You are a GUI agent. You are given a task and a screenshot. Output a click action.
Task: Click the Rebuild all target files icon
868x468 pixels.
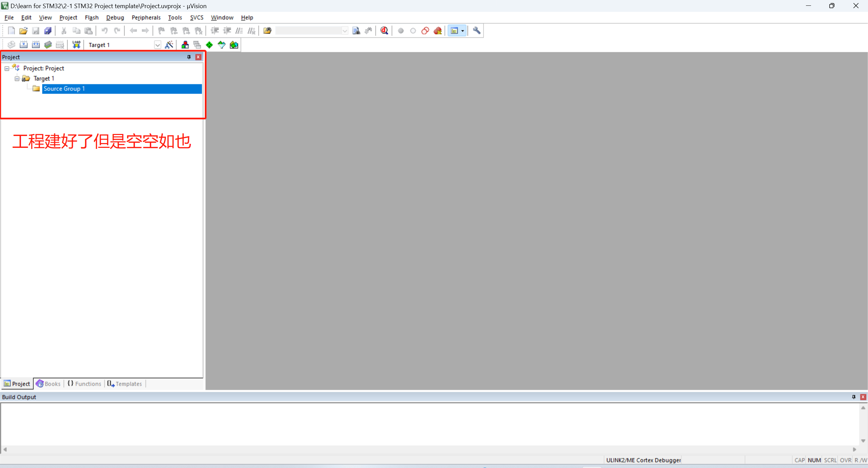pyautogui.click(x=36, y=45)
